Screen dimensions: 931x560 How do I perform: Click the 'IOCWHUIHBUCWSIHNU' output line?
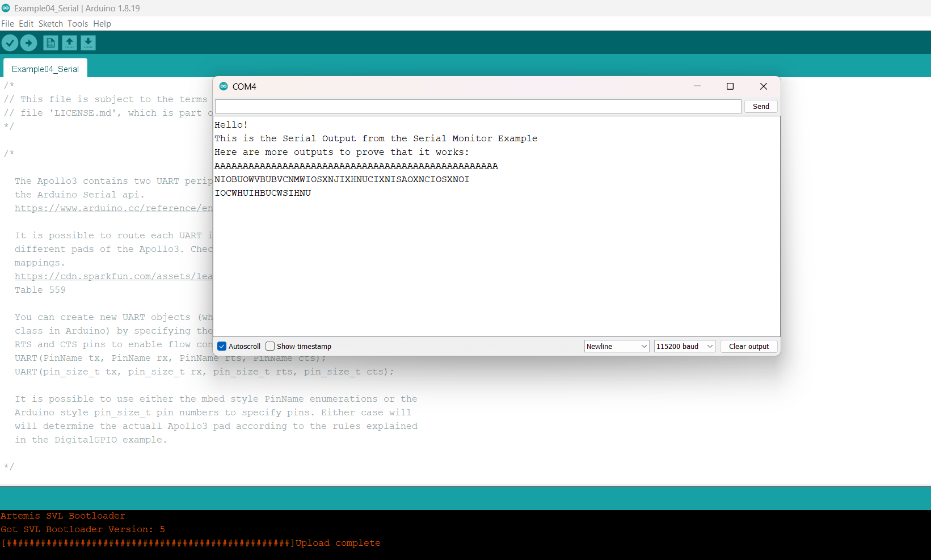tap(263, 193)
